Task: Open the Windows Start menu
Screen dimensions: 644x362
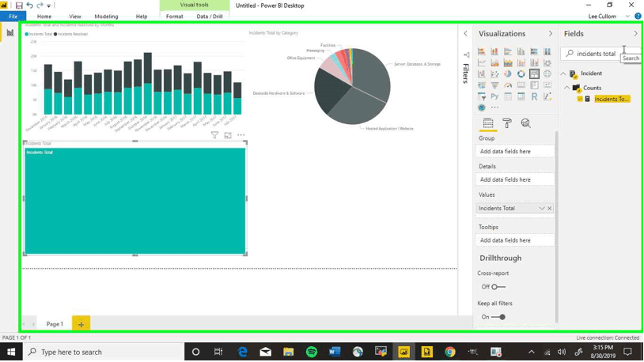Action: [x=11, y=353]
